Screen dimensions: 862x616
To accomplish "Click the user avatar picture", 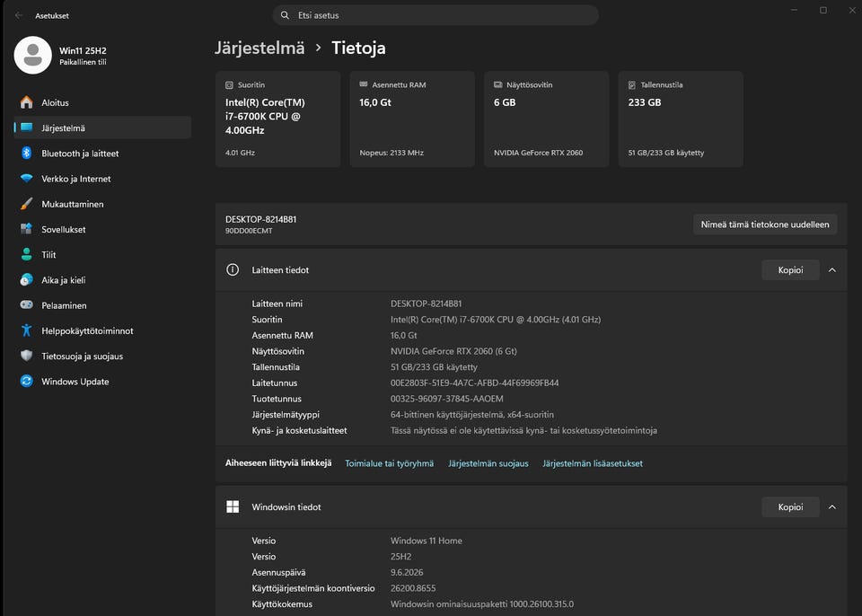I will [x=33, y=55].
